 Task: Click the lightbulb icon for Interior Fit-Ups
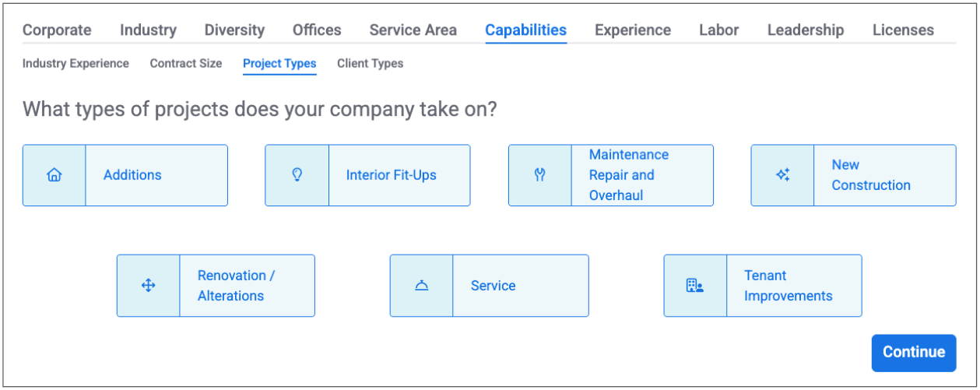(x=297, y=175)
